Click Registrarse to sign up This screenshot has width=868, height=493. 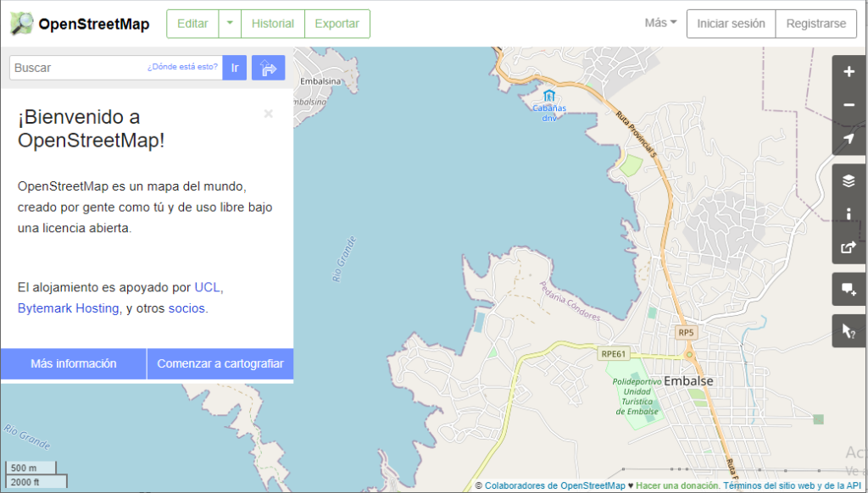click(x=816, y=24)
